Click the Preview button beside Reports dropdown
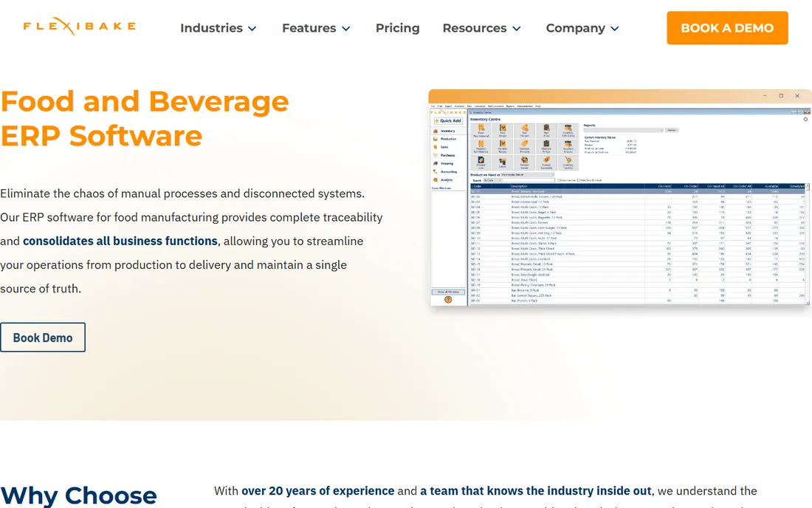The height and width of the screenshot is (508, 812). click(672, 130)
